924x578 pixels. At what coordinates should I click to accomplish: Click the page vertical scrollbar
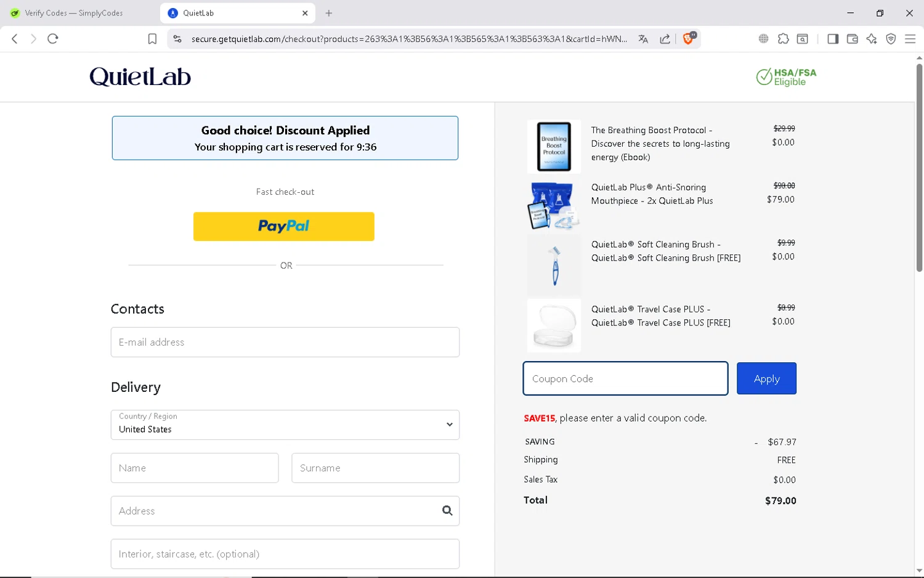pyautogui.click(x=919, y=168)
